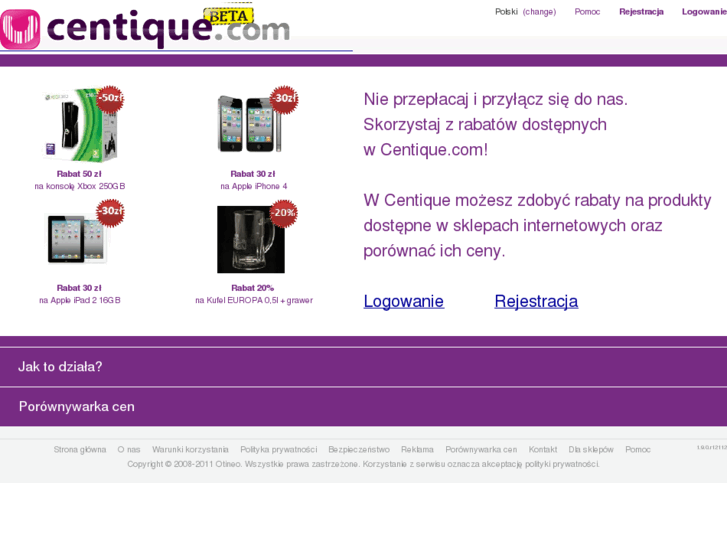The image size is (727, 545).
Task: Click 'na Kufel EUROPA 0,5l + grawer' caption
Action: 254,301
